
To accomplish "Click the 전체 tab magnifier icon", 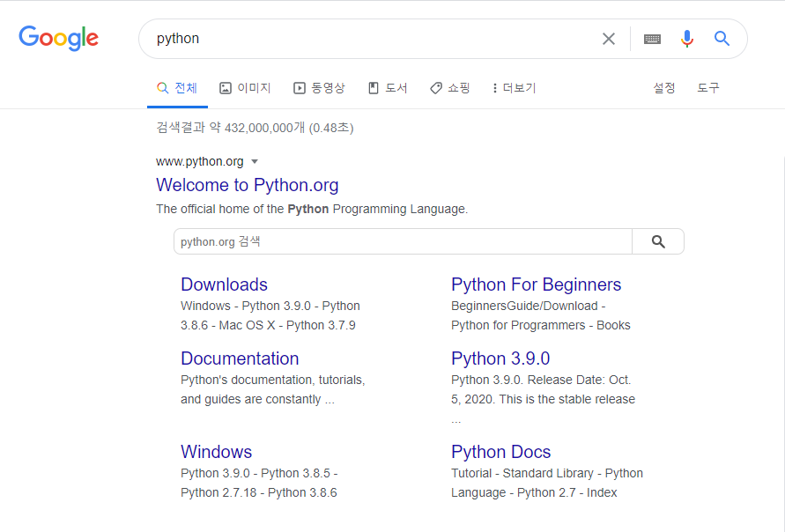I will [162, 88].
